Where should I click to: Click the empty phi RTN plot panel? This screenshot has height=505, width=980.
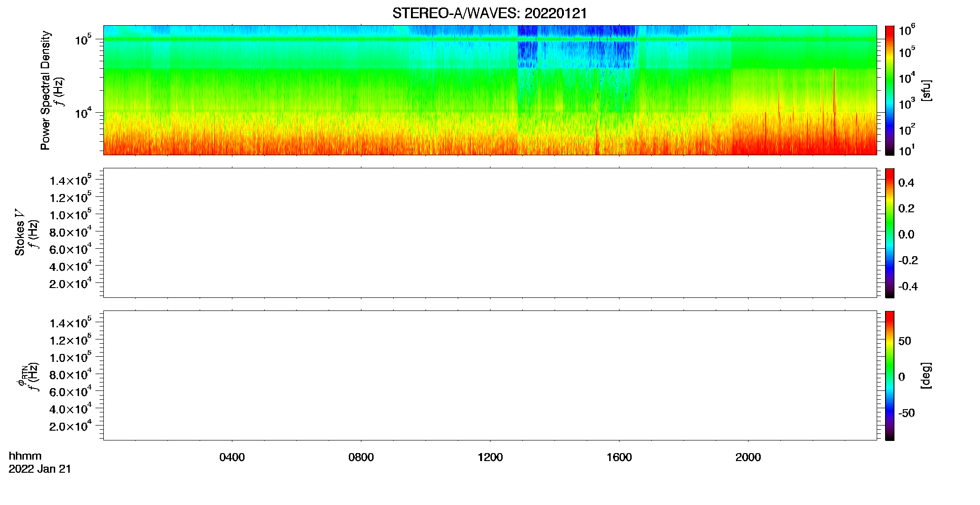click(490, 375)
